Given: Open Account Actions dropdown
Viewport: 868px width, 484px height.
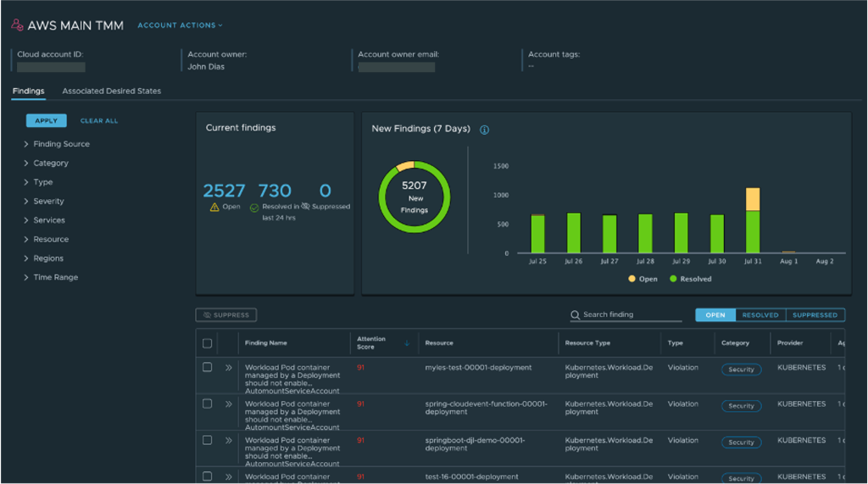Looking at the screenshot, I should 180,25.
